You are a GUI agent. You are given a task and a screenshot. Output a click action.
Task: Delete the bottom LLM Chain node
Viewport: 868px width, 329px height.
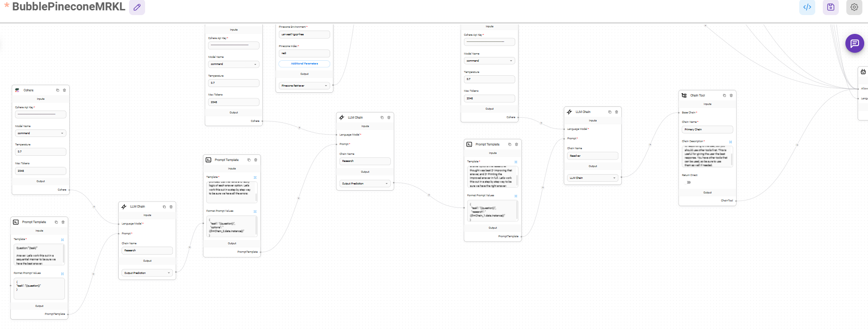(x=171, y=207)
